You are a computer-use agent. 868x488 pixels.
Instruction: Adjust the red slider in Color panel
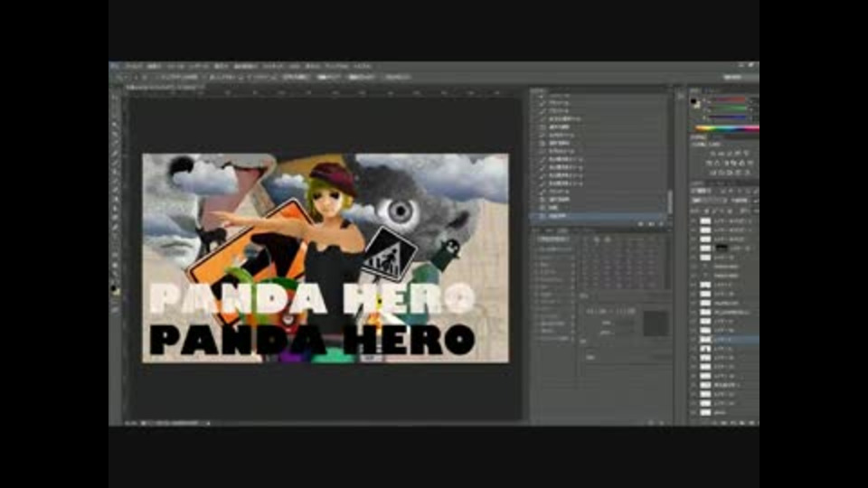(729, 100)
